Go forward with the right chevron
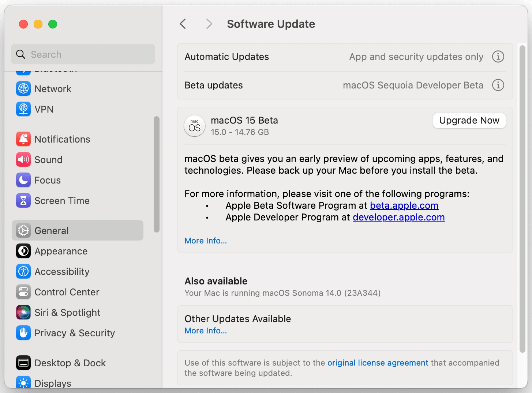Image resolution: width=532 pixels, height=393 pixels. 209,24
